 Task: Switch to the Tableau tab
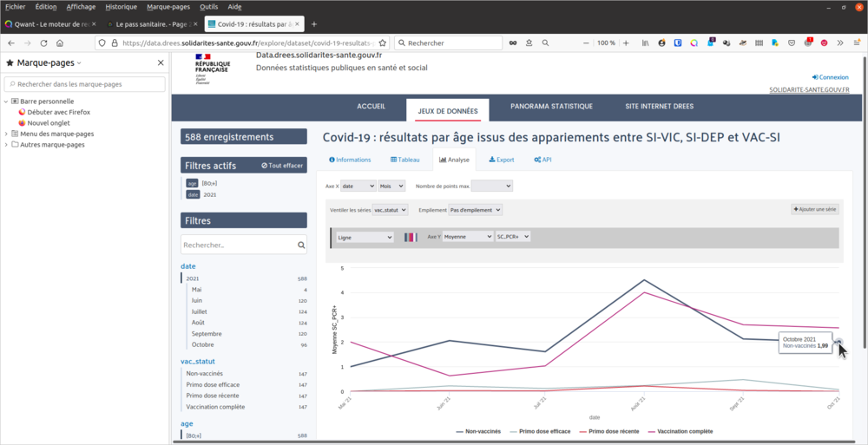404,160
